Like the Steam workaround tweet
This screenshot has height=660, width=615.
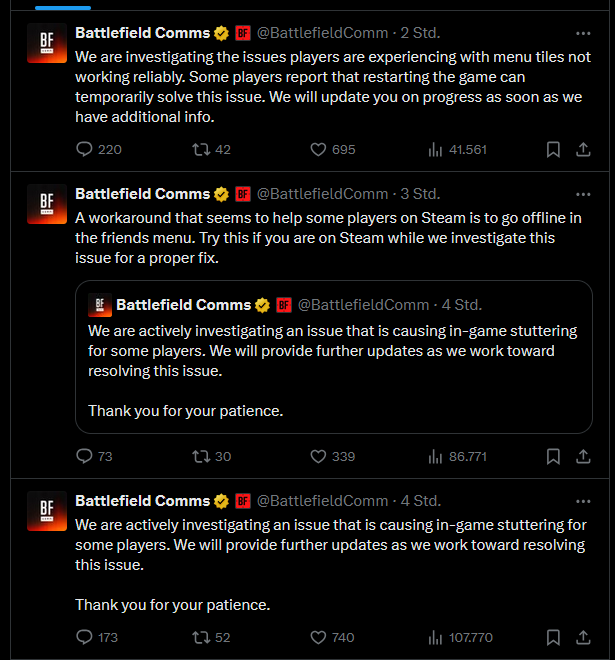pyautogui.click(x=319, y=456)
